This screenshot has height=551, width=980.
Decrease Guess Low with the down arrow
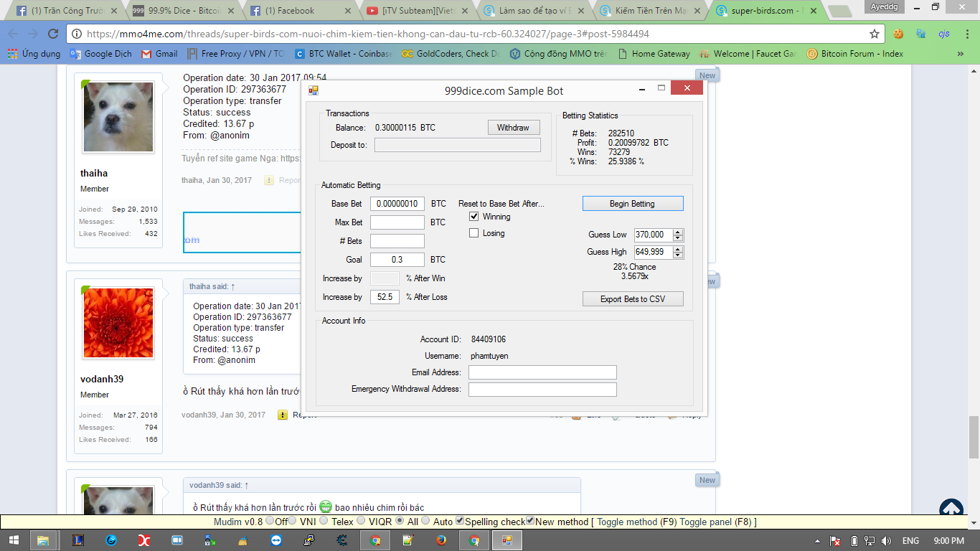[678, 237]
